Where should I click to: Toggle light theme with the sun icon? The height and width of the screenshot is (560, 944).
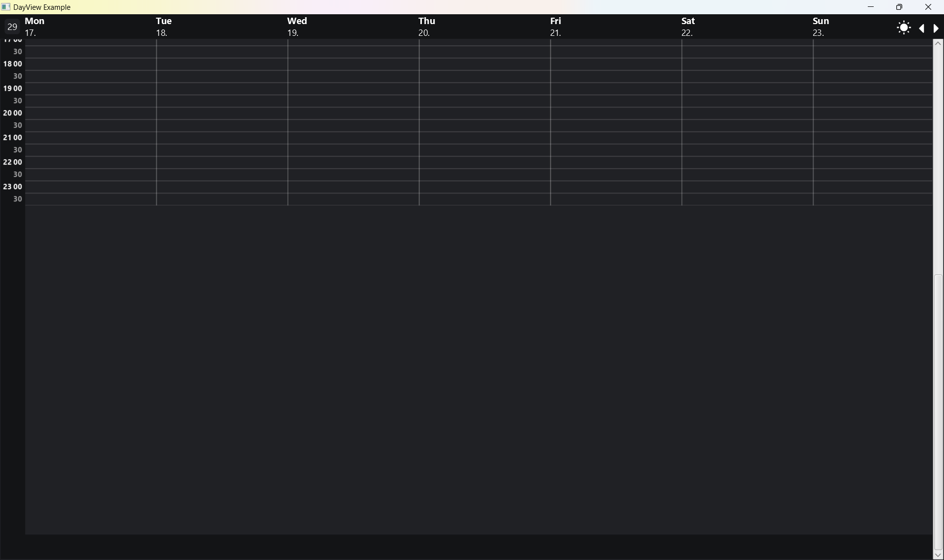904,28
